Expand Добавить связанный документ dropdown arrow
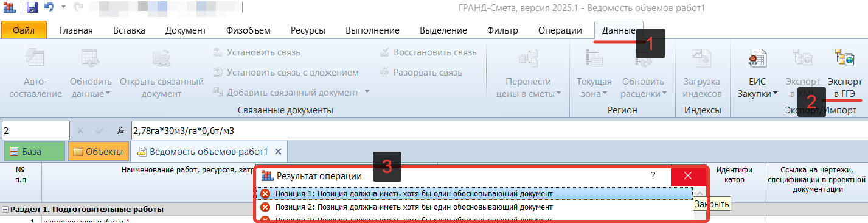868x223 pixels. tap(367, 93)
